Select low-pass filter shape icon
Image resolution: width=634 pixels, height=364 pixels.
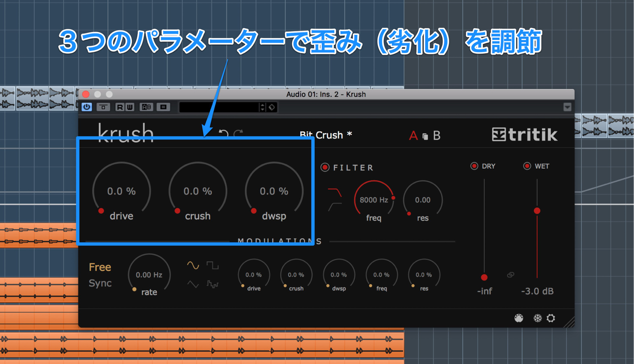[335, 193]
